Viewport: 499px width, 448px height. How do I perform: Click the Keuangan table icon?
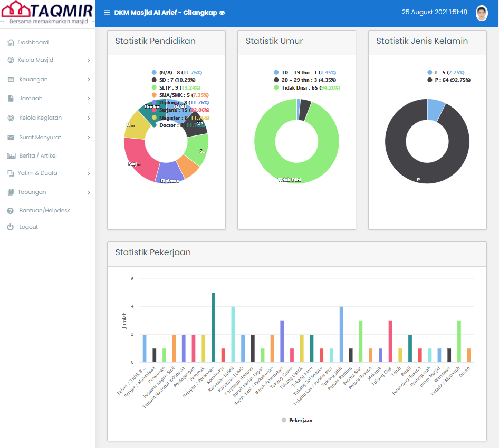[x=11, y=80]
